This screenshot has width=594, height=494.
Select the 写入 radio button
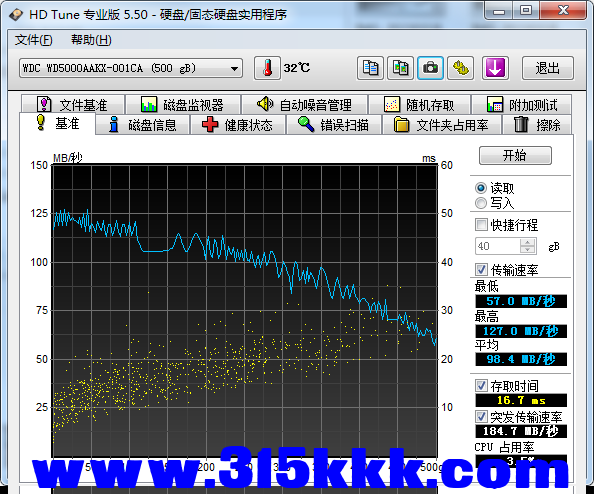(481, 203)
